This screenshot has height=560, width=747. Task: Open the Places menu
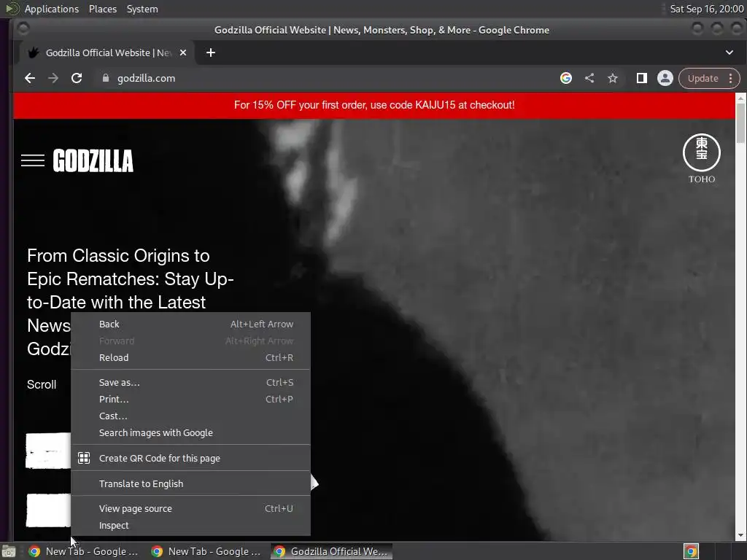(102, 9)
